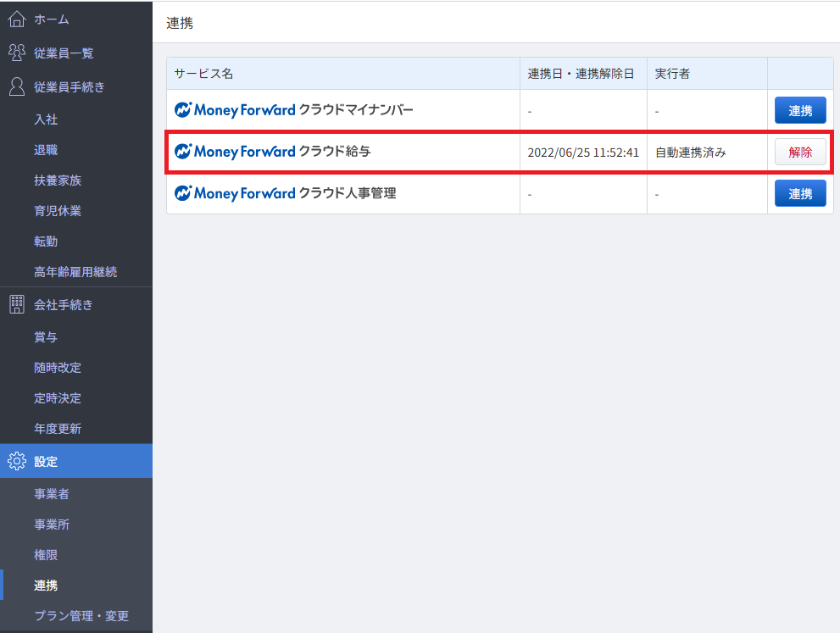The image size is (840, 633).
Task: Go to 育児休業 page
Action: pyautogui.click(x=58, y=211)
